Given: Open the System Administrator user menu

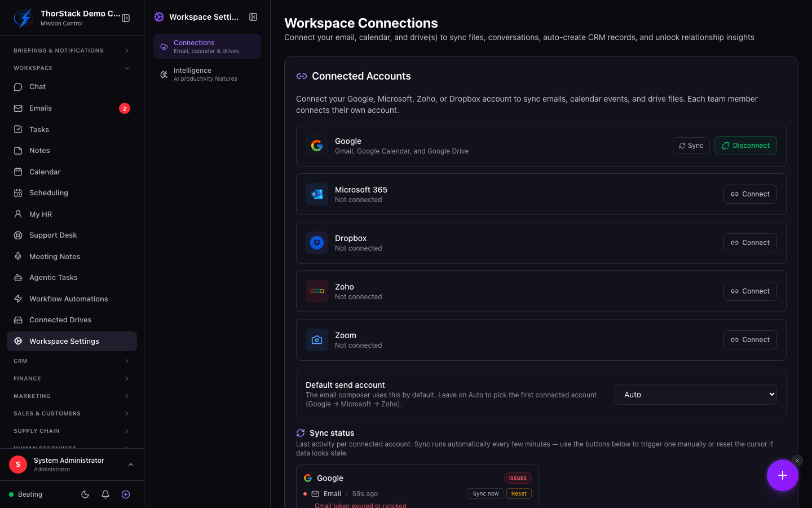Looking at the screenshot, I should click(72, 465).
